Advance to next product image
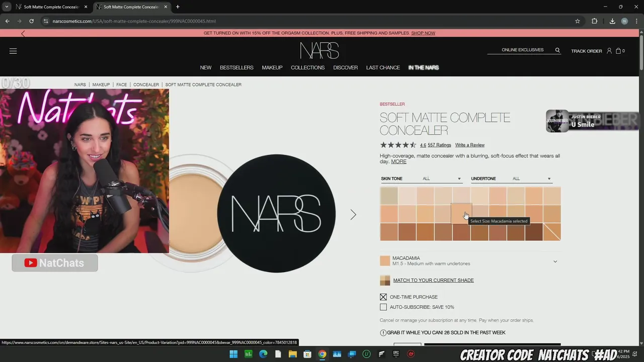Viewport: 644px width, 362px height. pos(353,215)
